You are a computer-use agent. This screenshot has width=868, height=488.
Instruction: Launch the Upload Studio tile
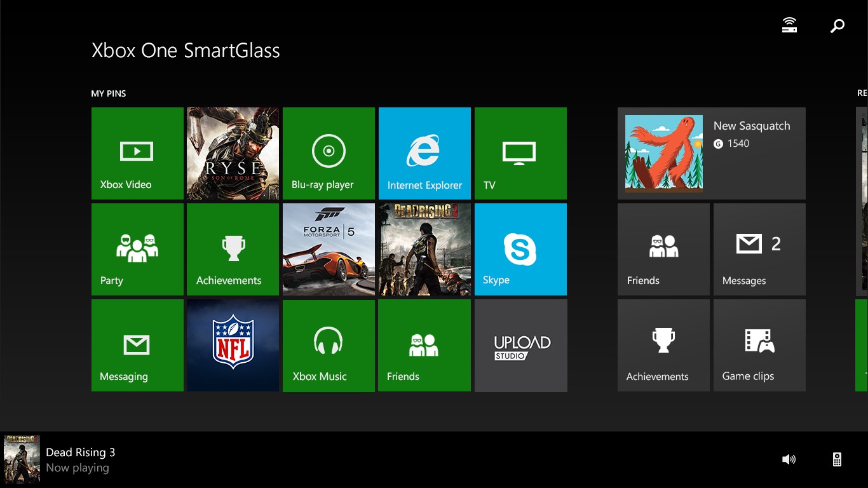pos(520,345)
